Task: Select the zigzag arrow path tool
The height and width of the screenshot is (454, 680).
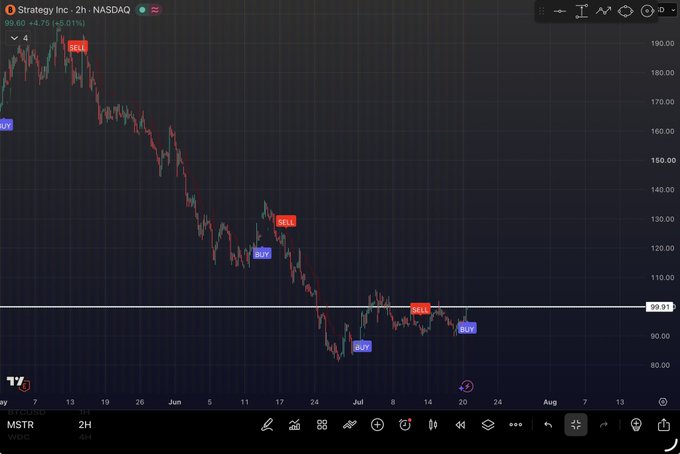Action: [603, 11]
